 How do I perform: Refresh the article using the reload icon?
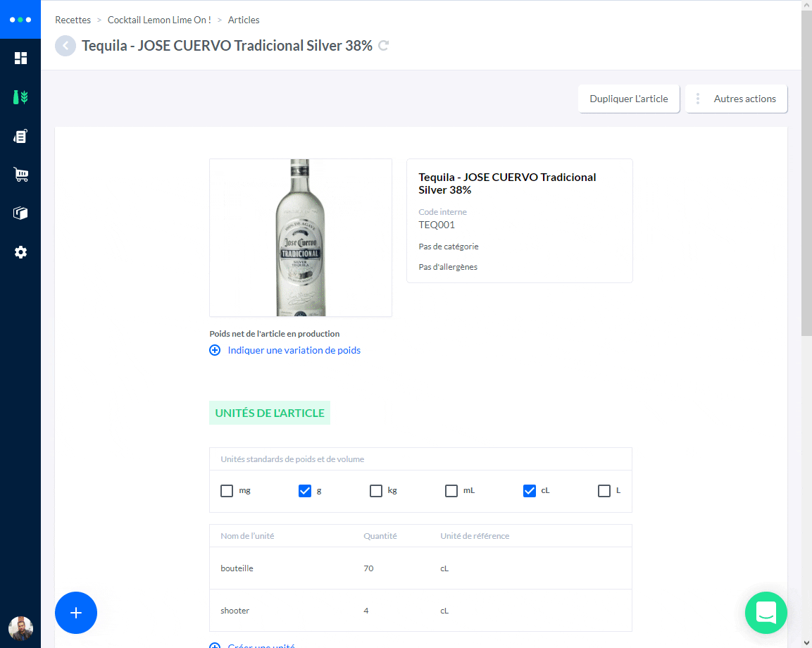383,45
